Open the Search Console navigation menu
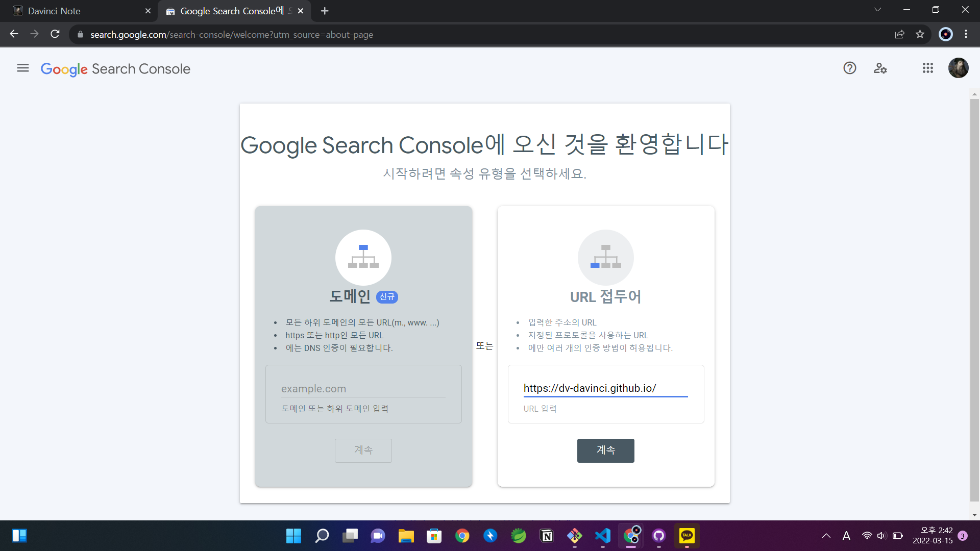 22,68
